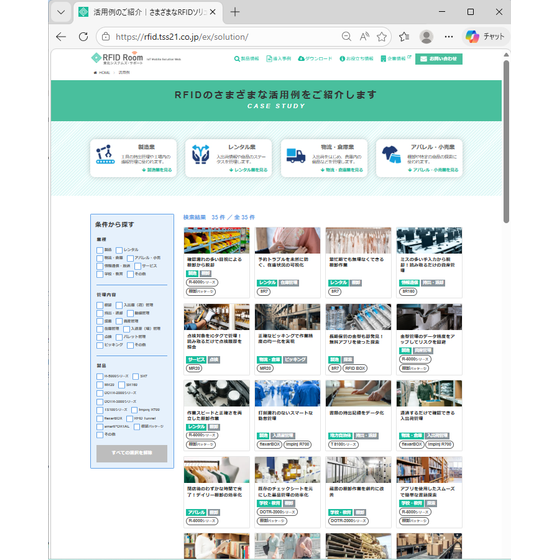The width and height of the screenshot is (560, 560).
Task: Open the kimono rental case thumbnail
Action: pyautogui.click(x=288, y=240)
